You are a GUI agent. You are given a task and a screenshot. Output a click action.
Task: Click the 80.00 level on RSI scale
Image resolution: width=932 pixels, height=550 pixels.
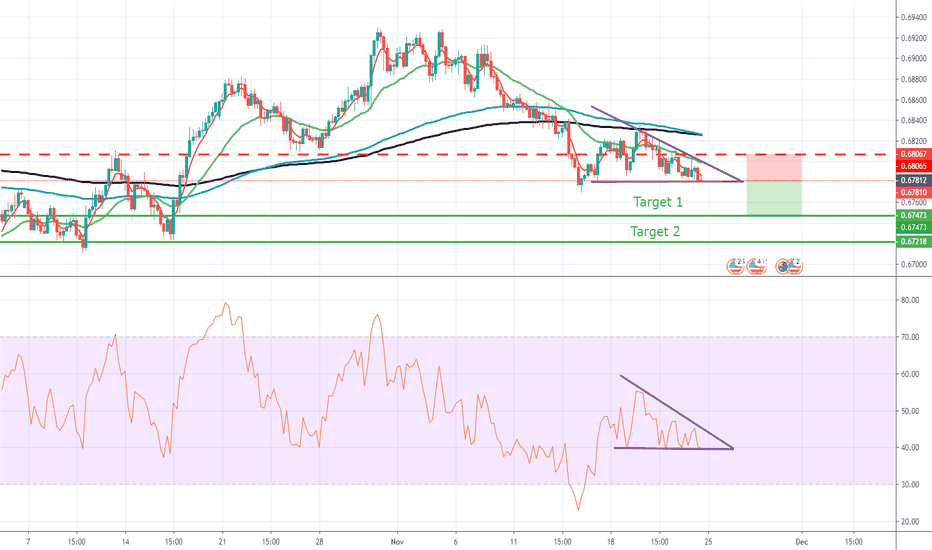(910, 299)
